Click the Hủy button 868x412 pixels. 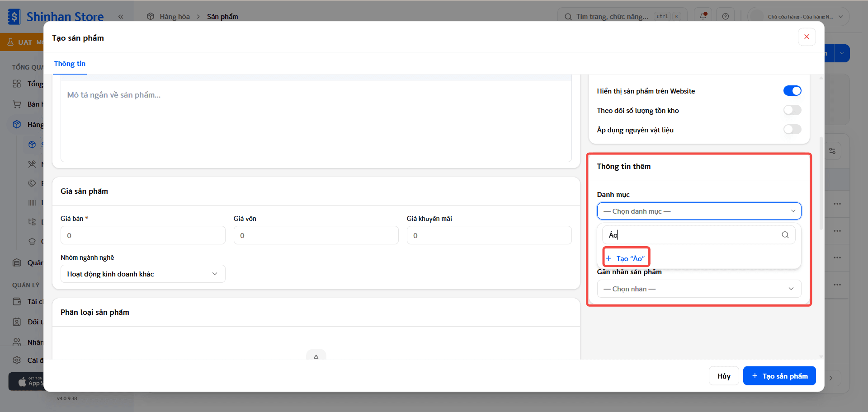[x=724, y=376]
